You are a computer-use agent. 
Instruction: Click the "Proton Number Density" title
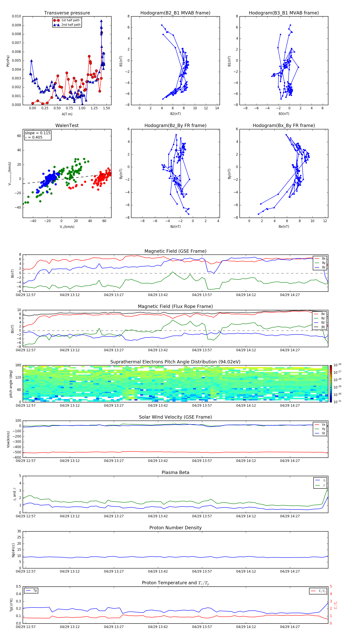(175, 528)
